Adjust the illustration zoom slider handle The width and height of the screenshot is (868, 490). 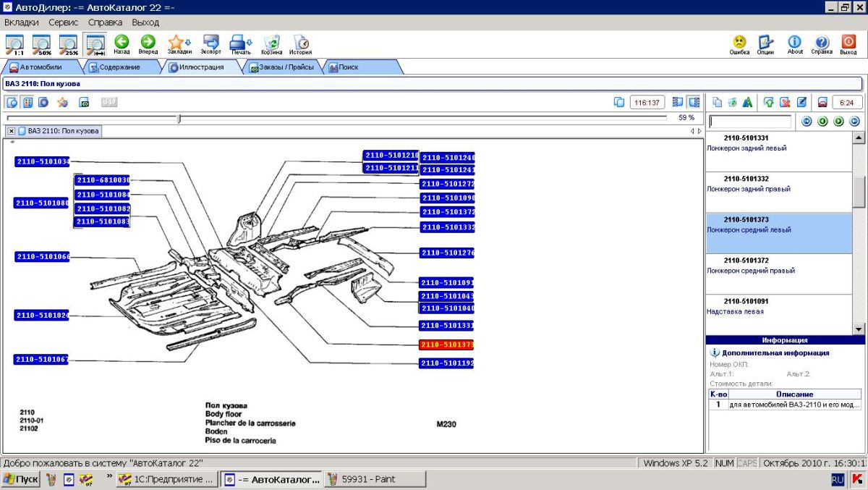[x=179, y=118]
